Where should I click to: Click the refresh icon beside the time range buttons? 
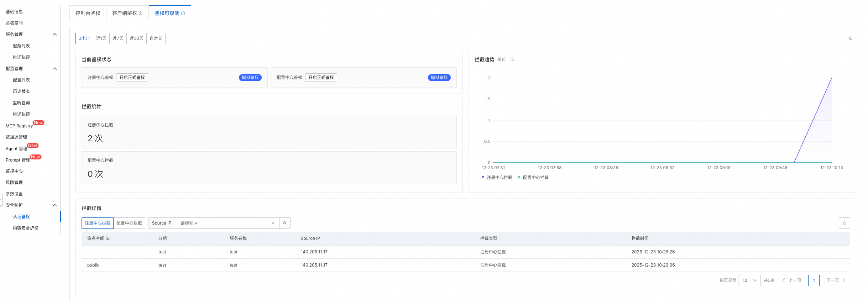point(850,38)
